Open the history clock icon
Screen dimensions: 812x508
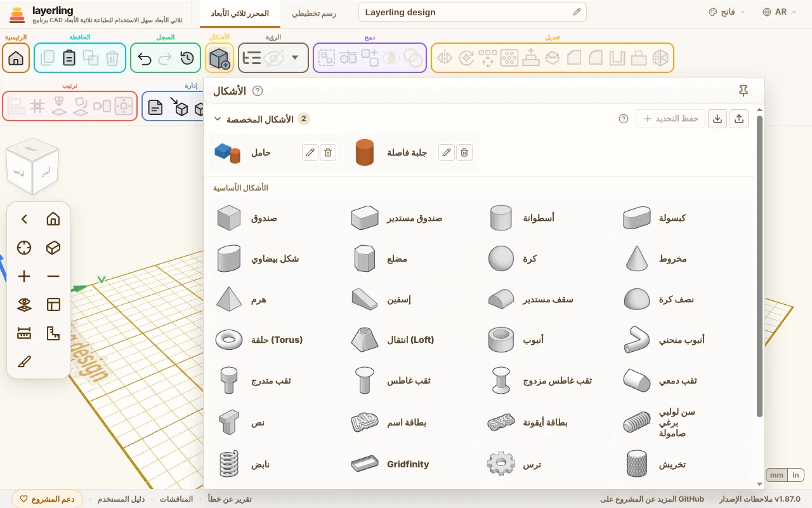[187, 58]
